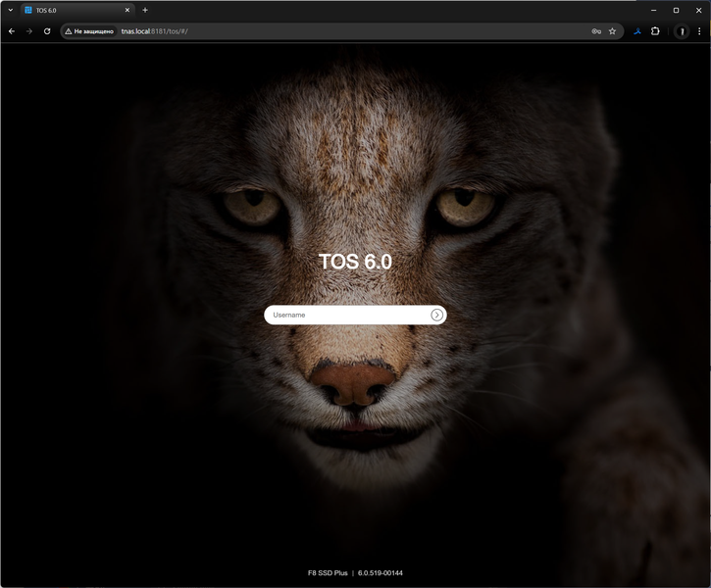711x588 pixels.
Task: Submit username with the arrow button
Action: 436,315
